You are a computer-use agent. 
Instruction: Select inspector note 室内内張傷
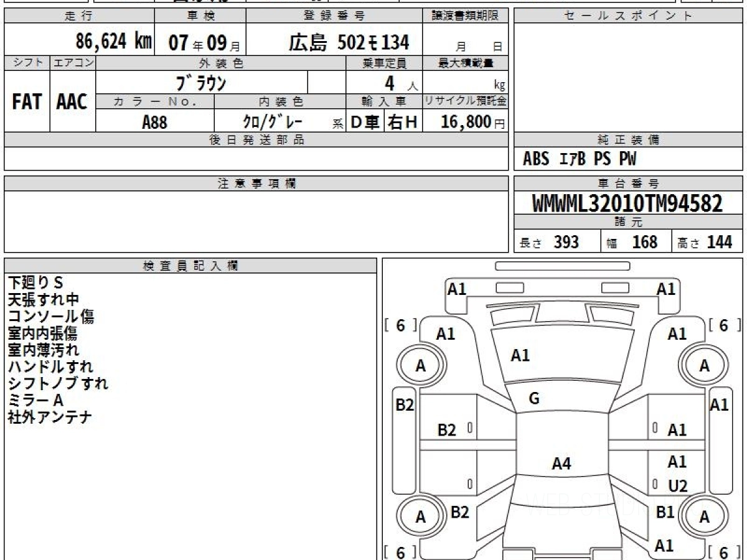pyautogui.click(x=43, y=334)
